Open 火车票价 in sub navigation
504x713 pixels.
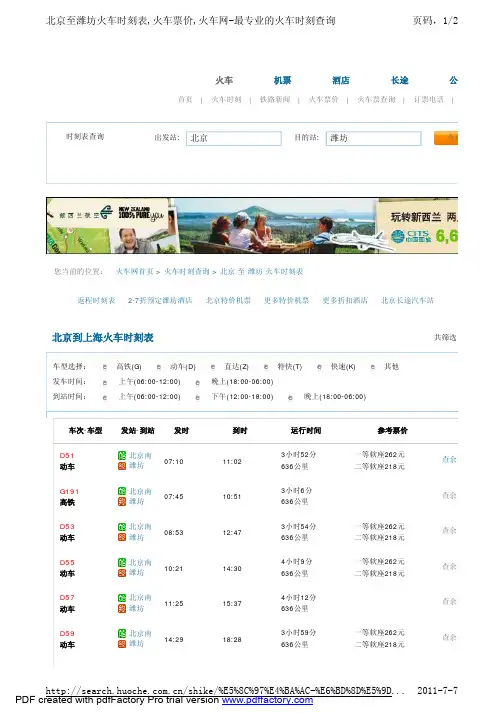(x=323, y=99)
